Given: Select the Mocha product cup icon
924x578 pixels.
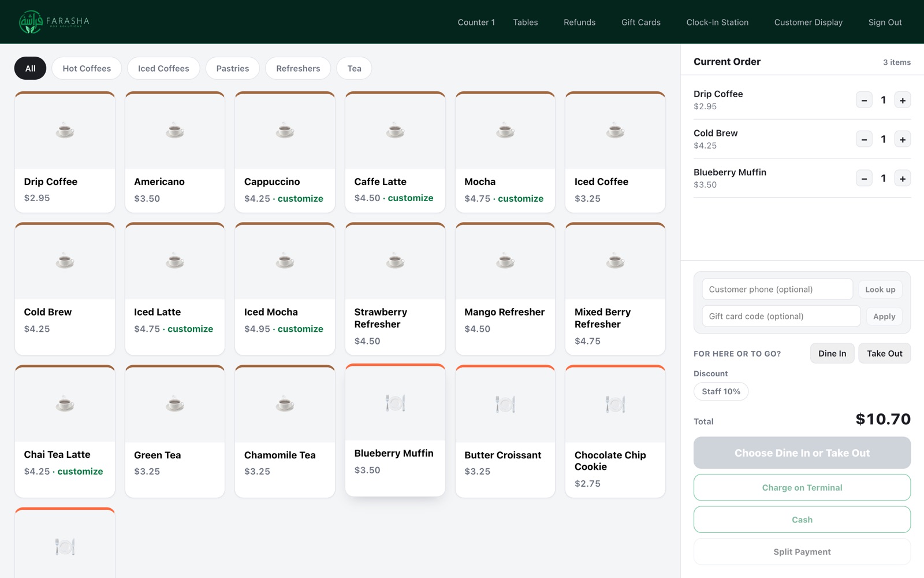Looking at the screenshot, I should click(x=505, y=131).
